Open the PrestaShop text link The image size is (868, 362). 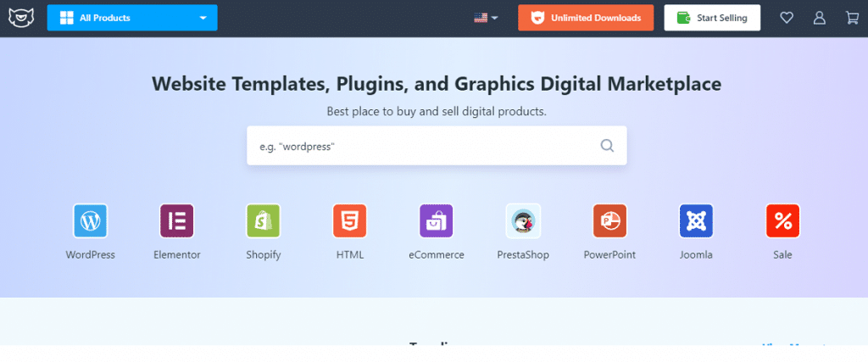(x=523, y=255)
